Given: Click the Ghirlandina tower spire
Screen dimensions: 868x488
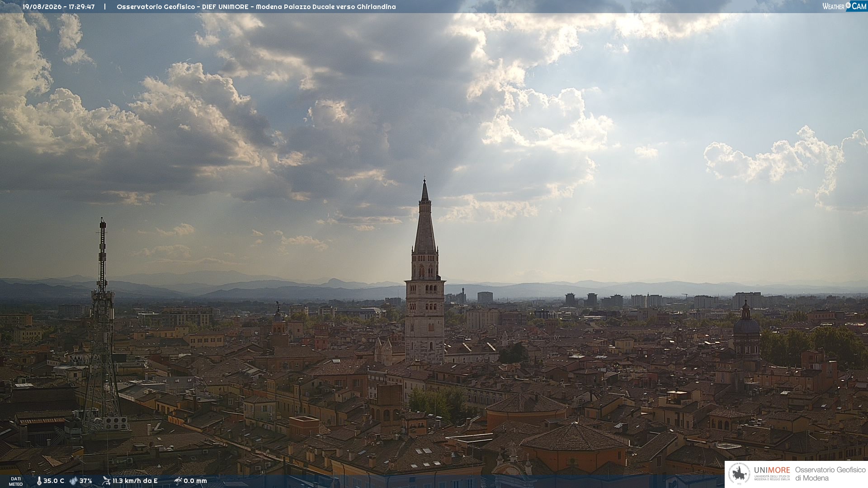Looking at the screenshot, I should point(425,217).
